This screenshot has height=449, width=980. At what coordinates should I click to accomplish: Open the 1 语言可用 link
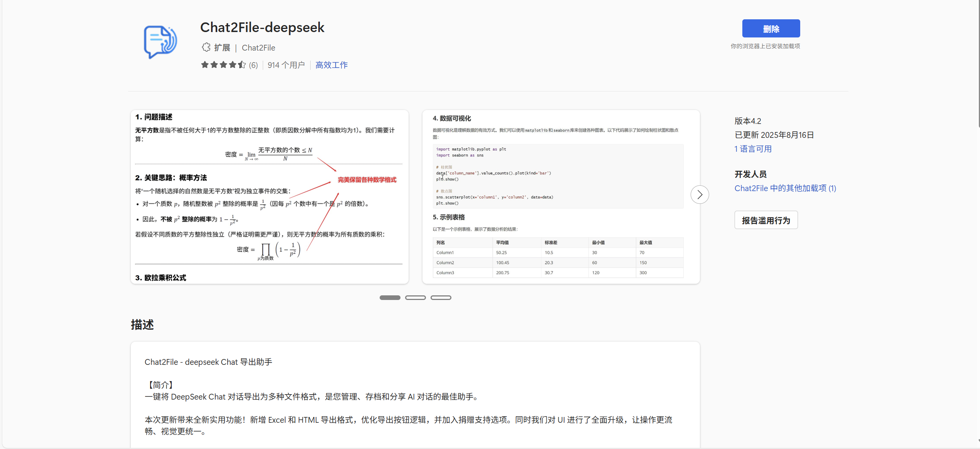click(x=753, y=149)
